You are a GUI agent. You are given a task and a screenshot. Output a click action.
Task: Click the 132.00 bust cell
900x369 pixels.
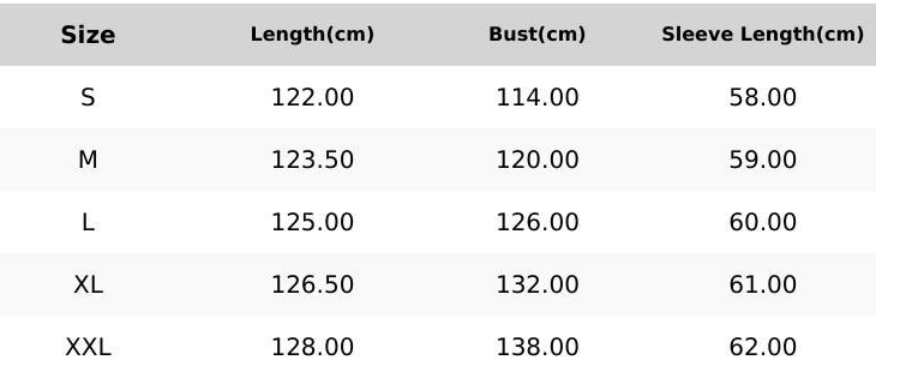point(537,285)
